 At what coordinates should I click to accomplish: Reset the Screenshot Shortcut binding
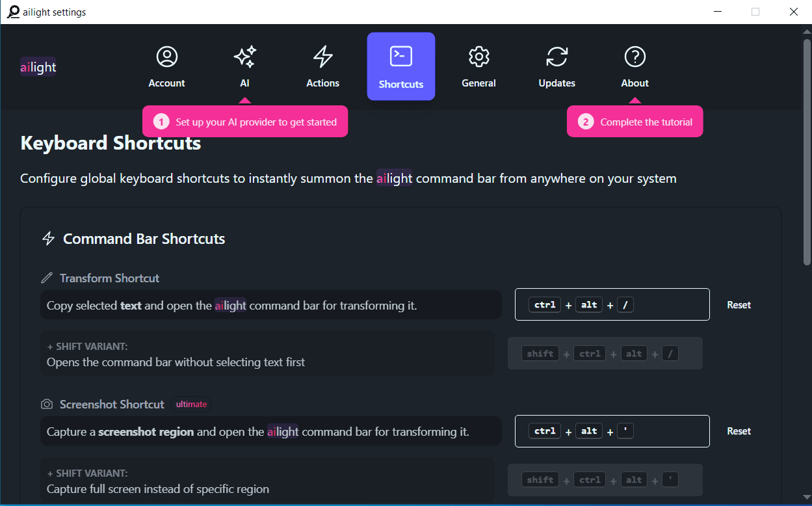click(739, 431)
